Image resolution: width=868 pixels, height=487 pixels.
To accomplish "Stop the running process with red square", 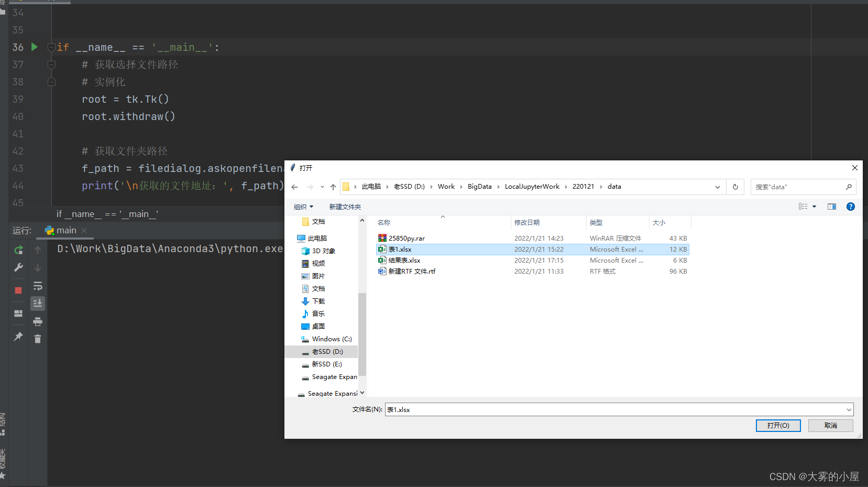I will coord(18,290).
